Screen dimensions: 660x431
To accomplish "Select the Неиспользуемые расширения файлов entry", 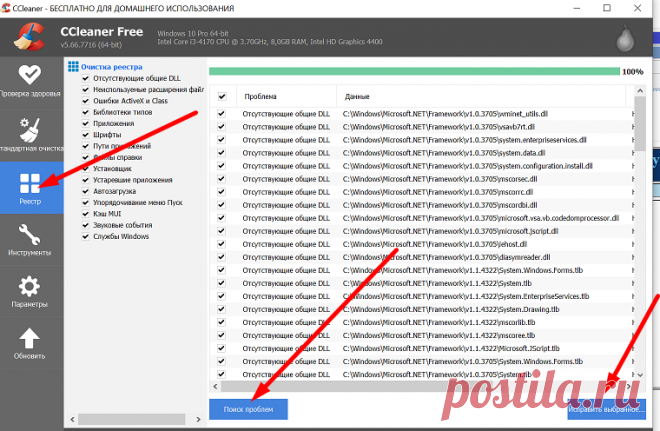I will pyautogui.click(x=149, y=90).
